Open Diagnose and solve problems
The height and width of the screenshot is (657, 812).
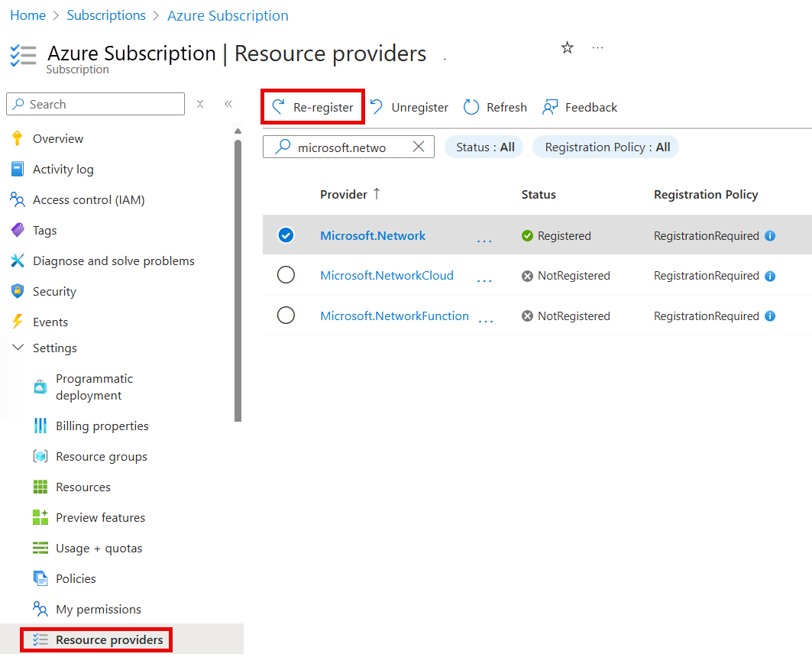tap(113, 261)
